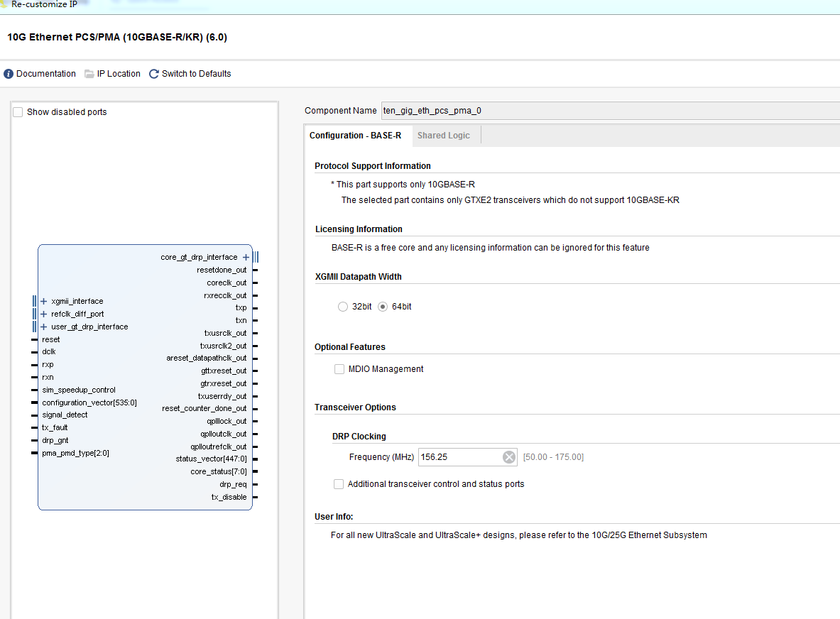This screenshot has width=840, height=619.
Task: Enable MDIO Management option
Action: (x=339, y=369)
